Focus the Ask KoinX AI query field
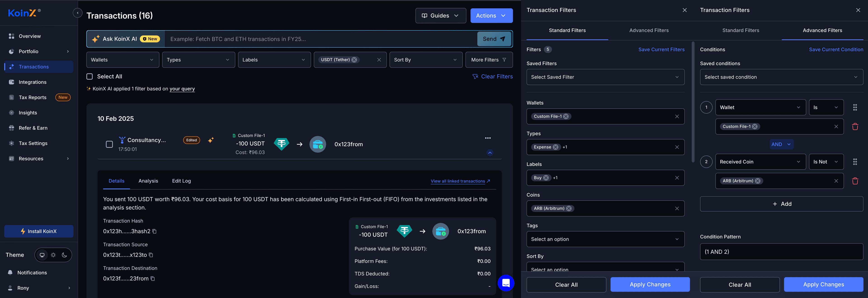The image size is (868, 298). pos(321,39)
